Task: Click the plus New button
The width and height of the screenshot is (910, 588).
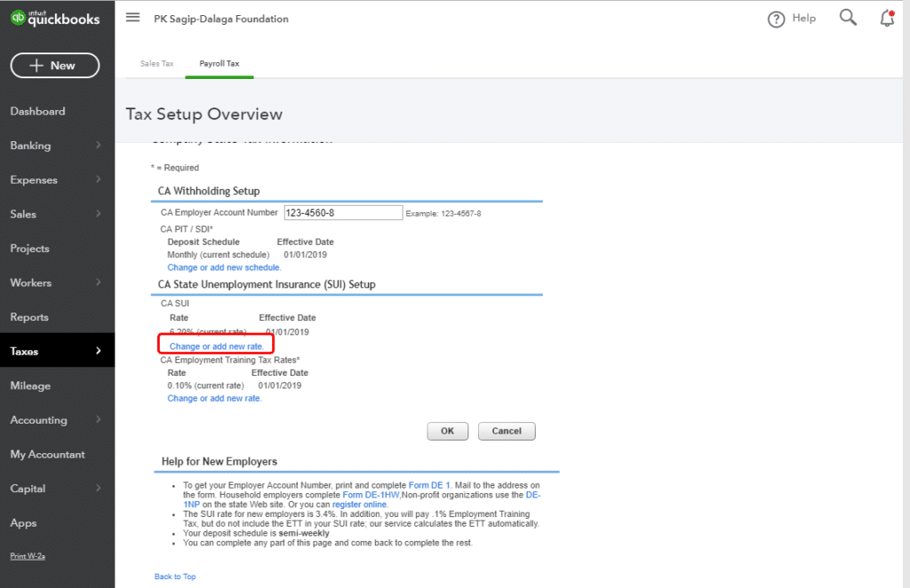Action: coord(55,66)
